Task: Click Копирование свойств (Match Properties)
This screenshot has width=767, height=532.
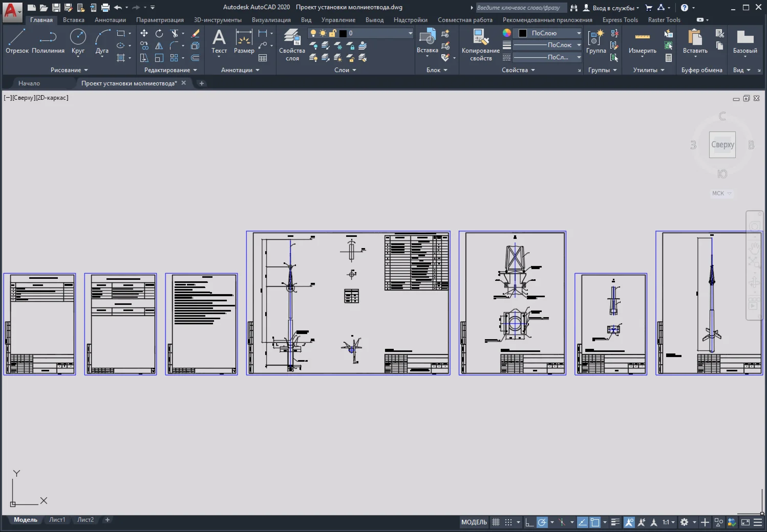Action: 480,45
